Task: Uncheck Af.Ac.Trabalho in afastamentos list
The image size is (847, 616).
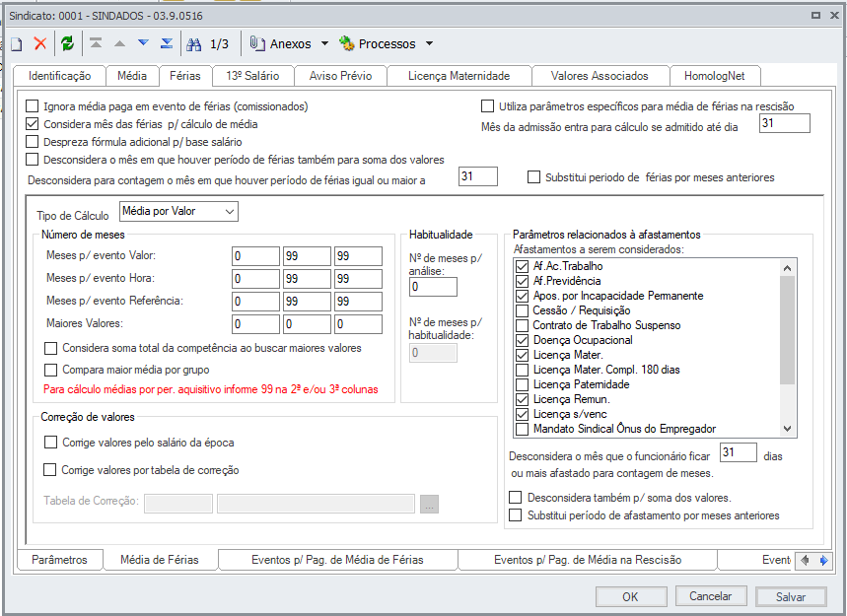Action: click(x=522, y=266)
